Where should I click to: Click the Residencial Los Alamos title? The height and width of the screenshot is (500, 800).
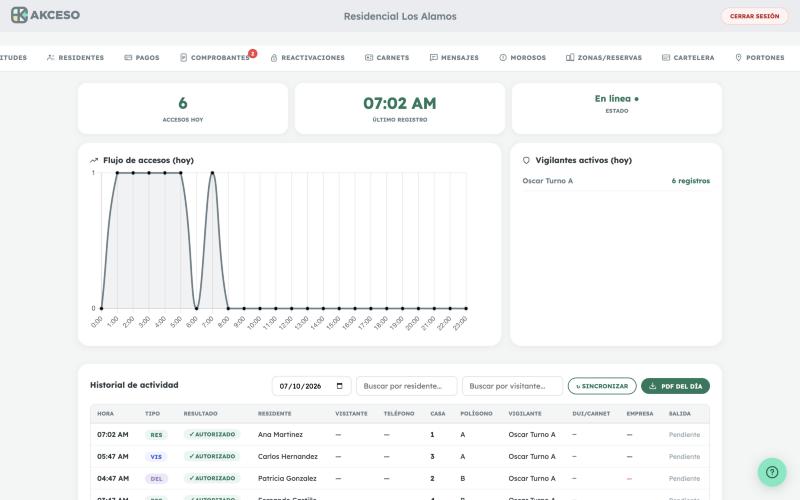[x=400, y=16]
